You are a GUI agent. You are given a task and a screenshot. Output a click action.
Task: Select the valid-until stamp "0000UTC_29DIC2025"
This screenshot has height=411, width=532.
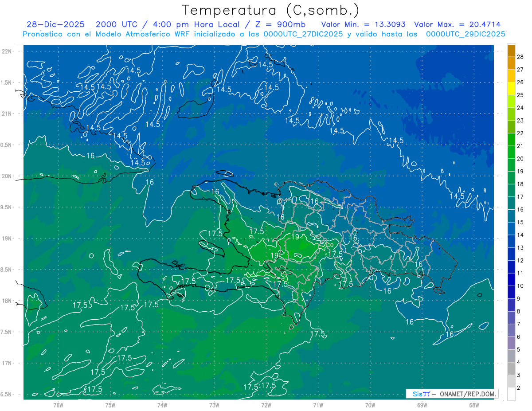click(465, 34)
